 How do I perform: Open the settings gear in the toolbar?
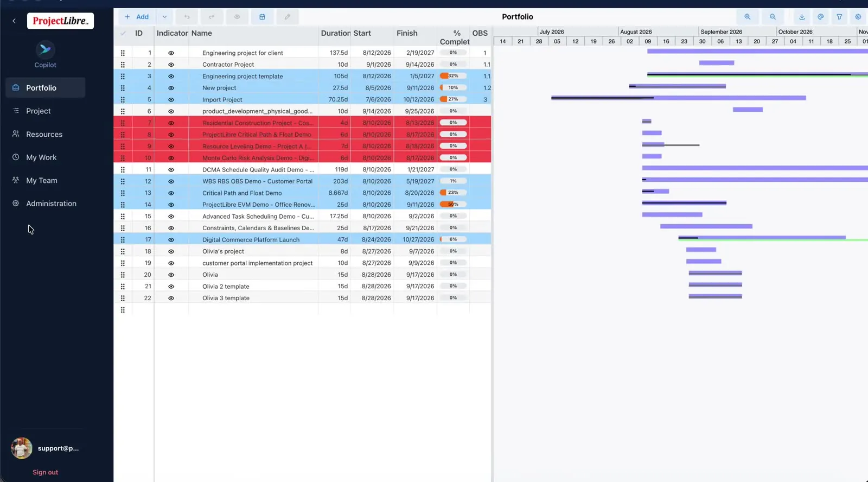click(858, 17)
